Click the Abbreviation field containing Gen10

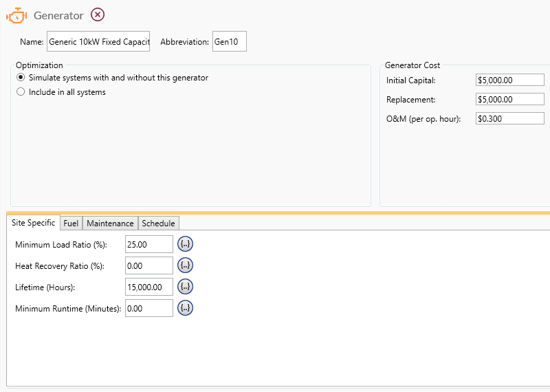(x=229, y=42)
